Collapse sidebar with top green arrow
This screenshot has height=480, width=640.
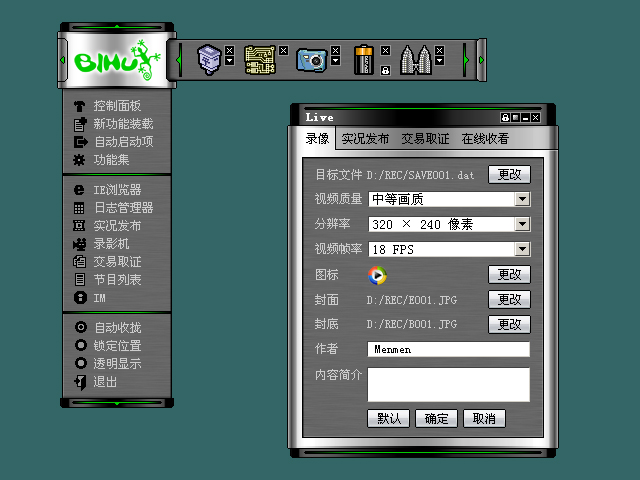pyautogui.click(x=117, y=27)
